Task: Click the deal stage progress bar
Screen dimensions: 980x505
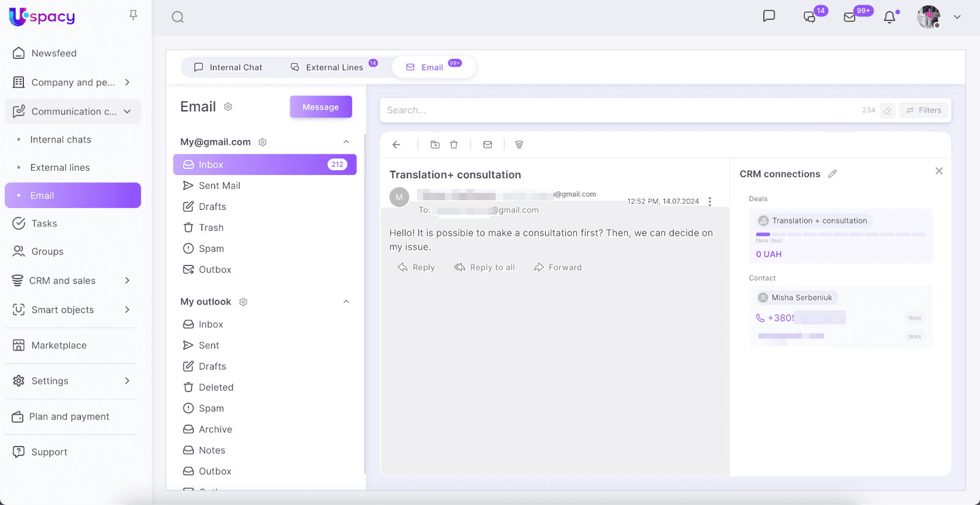Action: 840,234
